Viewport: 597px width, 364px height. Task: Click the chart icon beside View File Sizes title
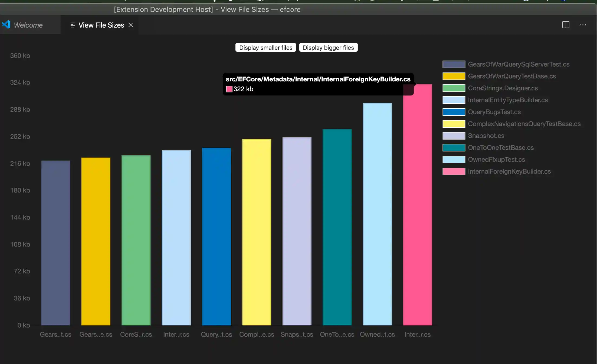click(72, 25)
